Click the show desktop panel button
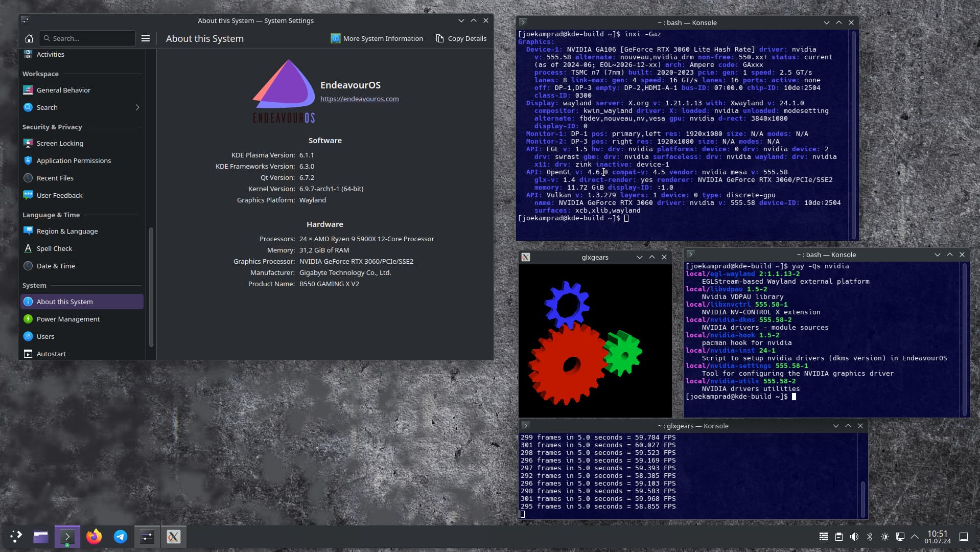This screenshot has width=980, height=552. coord(964,537)
